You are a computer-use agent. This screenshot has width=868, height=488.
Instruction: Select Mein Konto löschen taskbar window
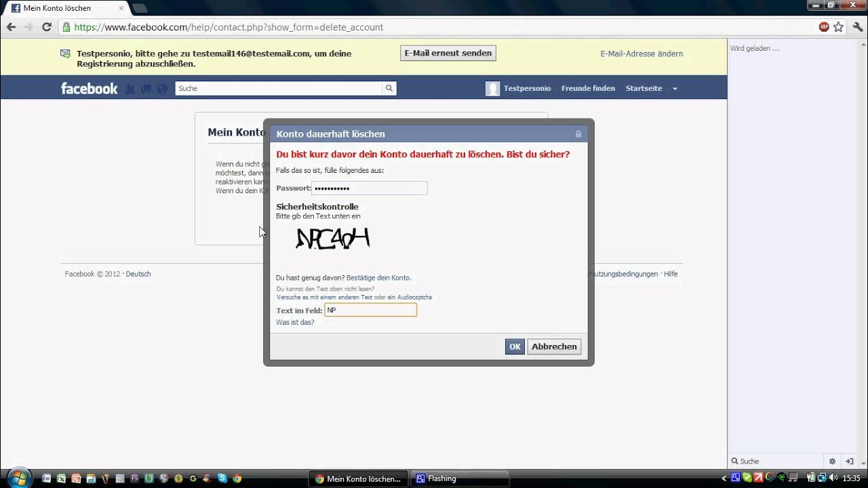tap(359, 479)
